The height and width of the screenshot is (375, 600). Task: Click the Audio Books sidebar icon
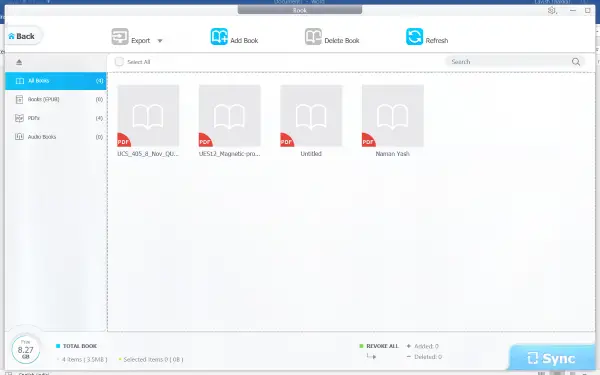pyautogui.click(x=20, y=137)
